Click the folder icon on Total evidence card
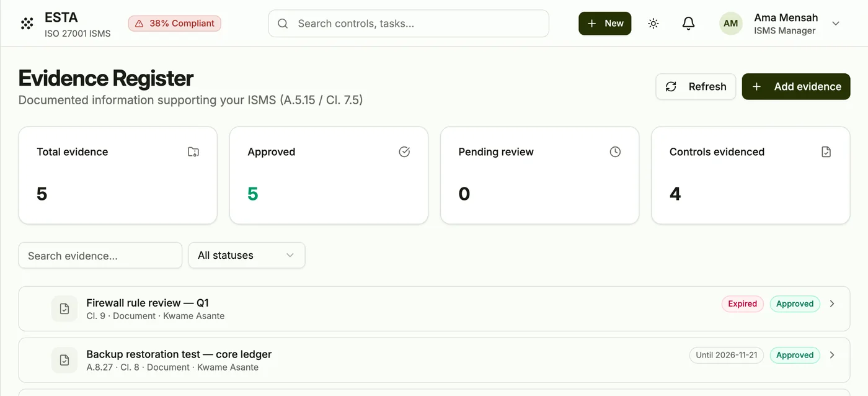This screenshot has height=396, width=868. pyautogui.click(x=193, y=151)
